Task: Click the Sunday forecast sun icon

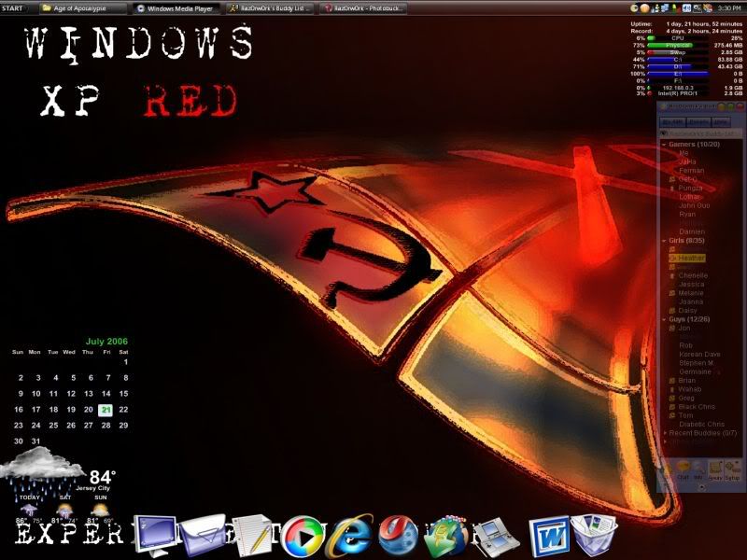Action: (100, 511)
